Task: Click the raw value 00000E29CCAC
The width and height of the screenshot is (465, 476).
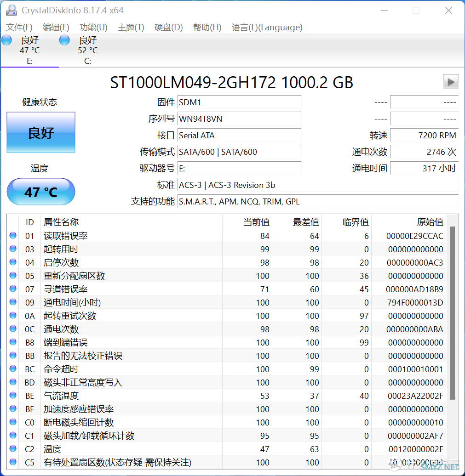Action: pyautogui.click(x=414, y=236)
